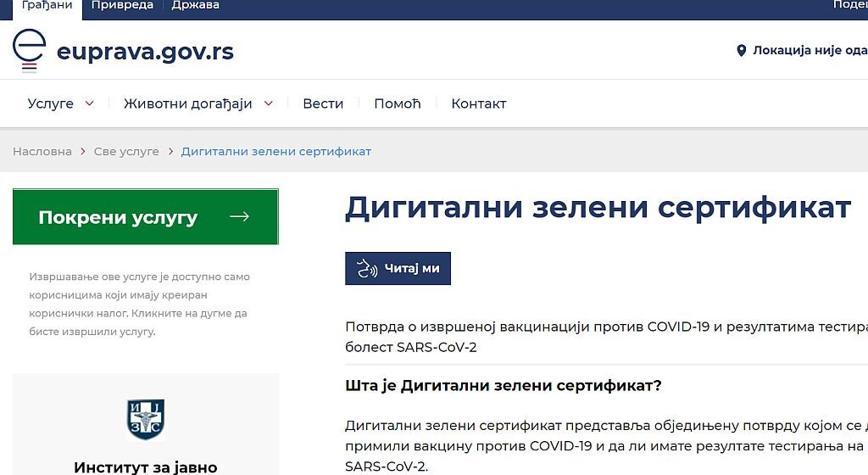Viewport: 868px width, 475px height.
Task: Click the Институт за јавно здравље emblem
Action: (145, 419)
